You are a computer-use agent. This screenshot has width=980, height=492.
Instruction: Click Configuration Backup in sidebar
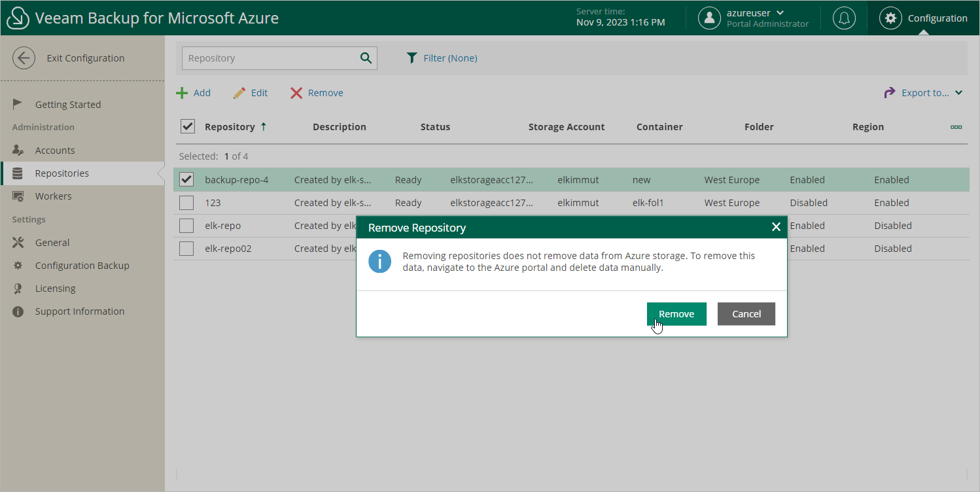tap(82, 266)
